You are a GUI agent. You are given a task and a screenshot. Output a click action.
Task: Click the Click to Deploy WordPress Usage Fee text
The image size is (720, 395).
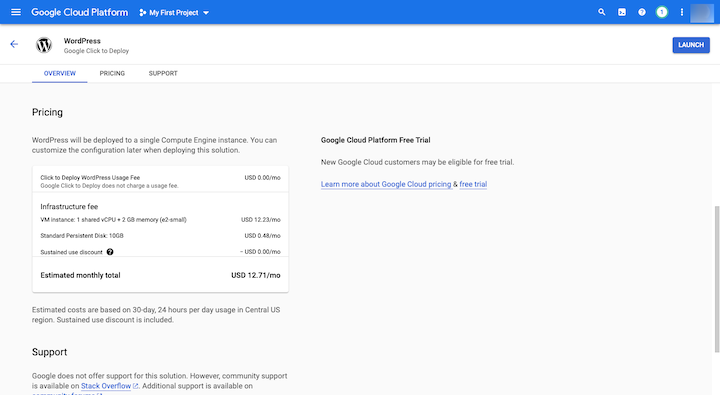point(90,177)
